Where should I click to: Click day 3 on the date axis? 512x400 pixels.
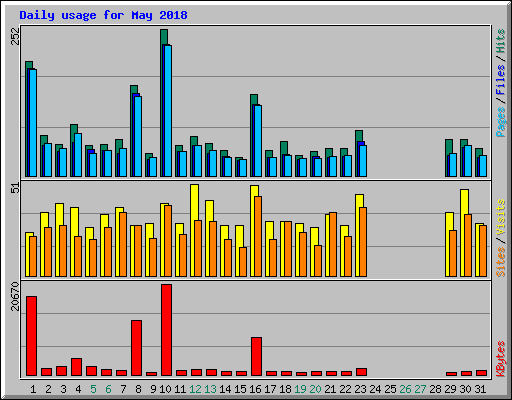pyautogui.click(x=63, y=389)
